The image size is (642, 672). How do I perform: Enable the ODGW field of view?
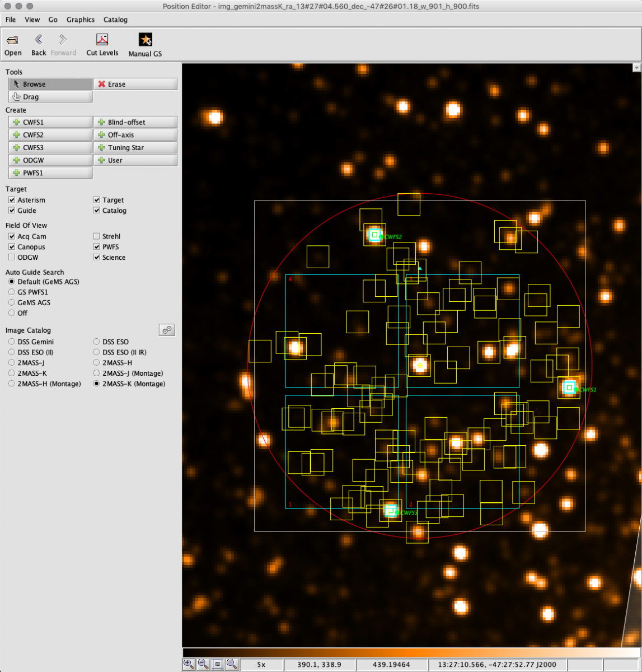click(x=12, y=258)
